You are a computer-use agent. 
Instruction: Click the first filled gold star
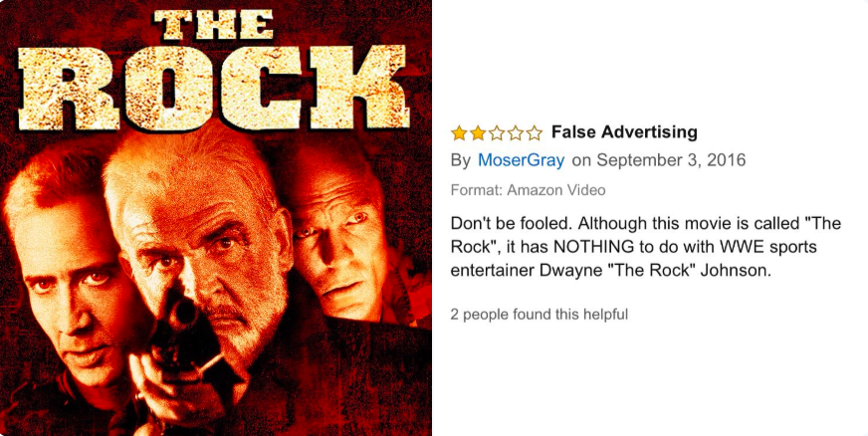[x=459, y=133]
